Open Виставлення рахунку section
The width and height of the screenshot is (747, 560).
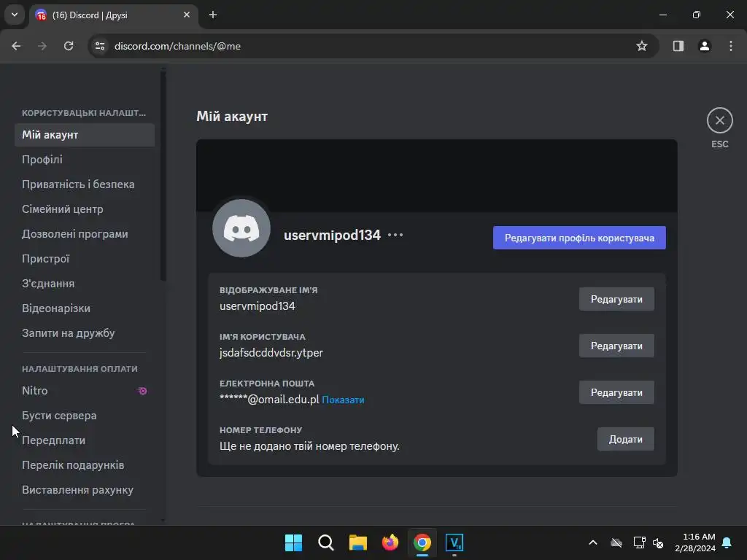pos(85,489)
